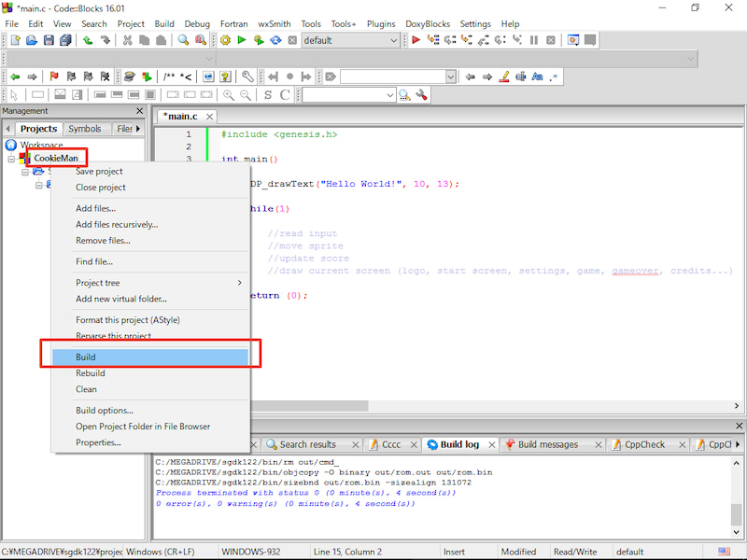Select Close project in context menu
747x560 pixels.
click(x=150, y=188)
